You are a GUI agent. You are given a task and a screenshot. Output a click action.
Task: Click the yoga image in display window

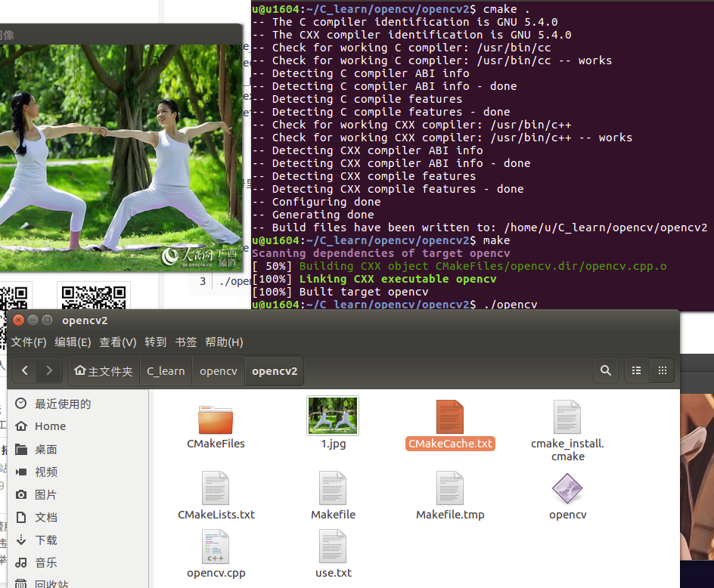pyautogui.click(x=121, y=157)
